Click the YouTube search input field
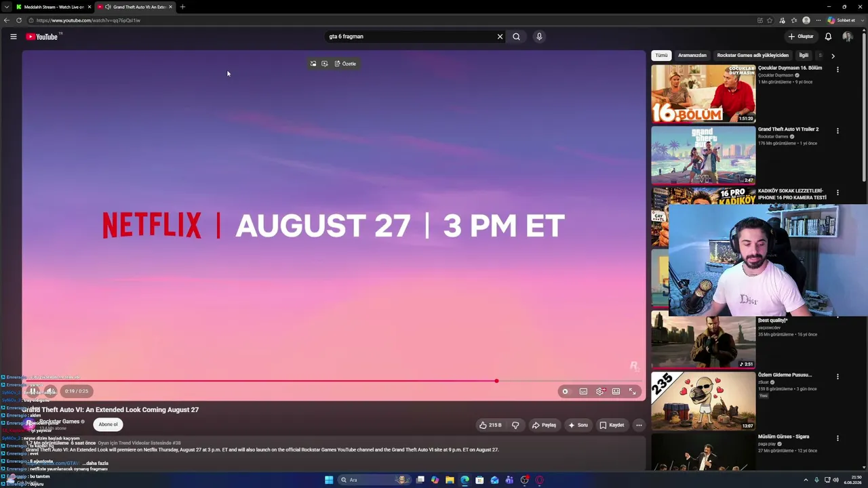Image resolution: width=868 pixels, height=488 pixels. click(410, 37)
